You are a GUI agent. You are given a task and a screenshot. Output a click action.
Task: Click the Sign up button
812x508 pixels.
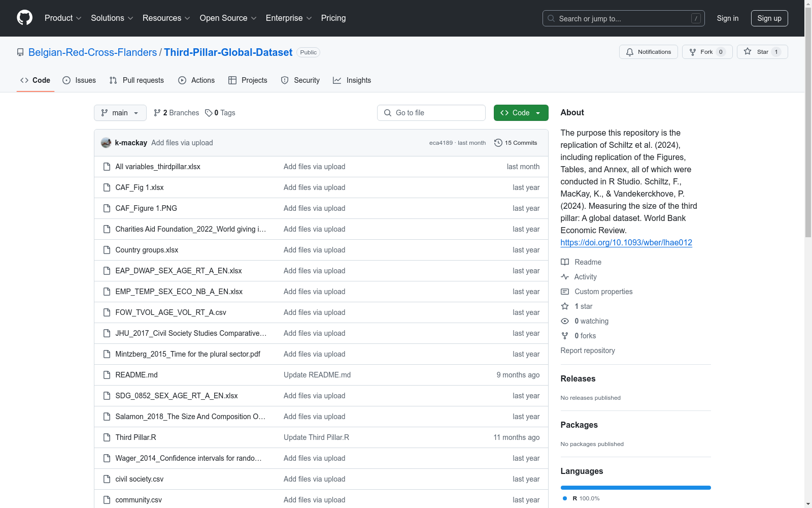pos(769,18)
